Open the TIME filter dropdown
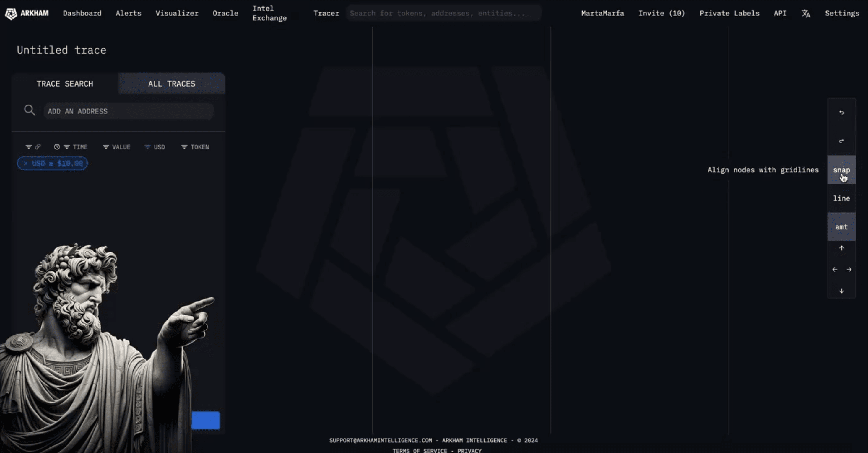This screenshot has width=868, height=453. tap(71, 147)
